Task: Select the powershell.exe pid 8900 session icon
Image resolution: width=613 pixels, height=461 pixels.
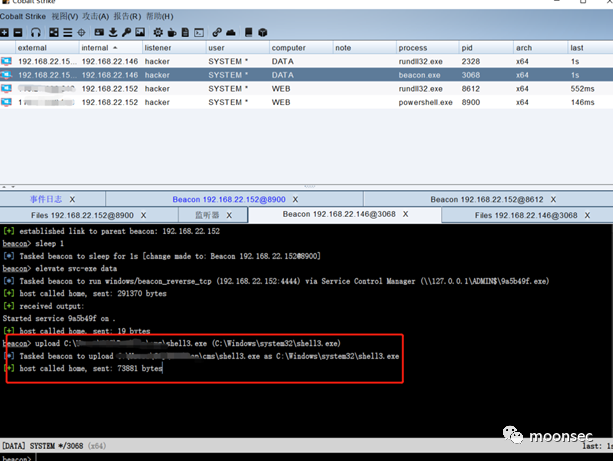Action: pyautogui.click(x=6, y=102)
